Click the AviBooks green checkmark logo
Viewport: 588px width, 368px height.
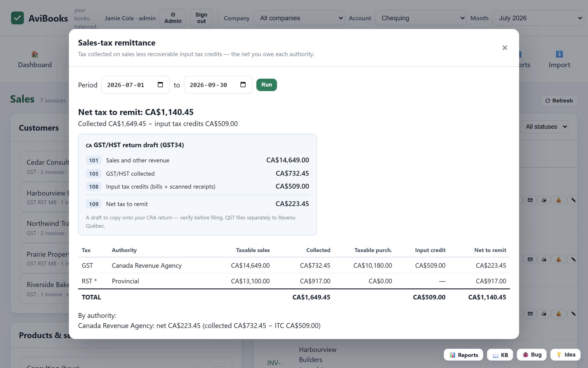pos(17,18)
